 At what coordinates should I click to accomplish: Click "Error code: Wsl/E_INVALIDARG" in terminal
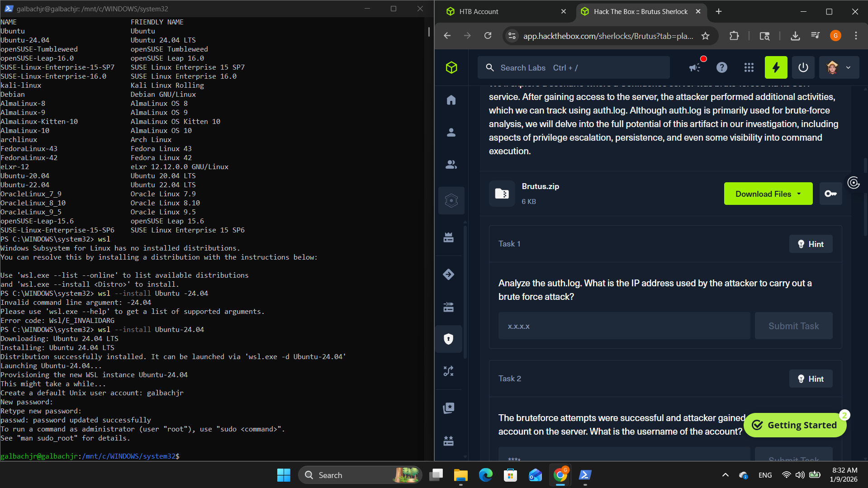click(x=57, y=320)
